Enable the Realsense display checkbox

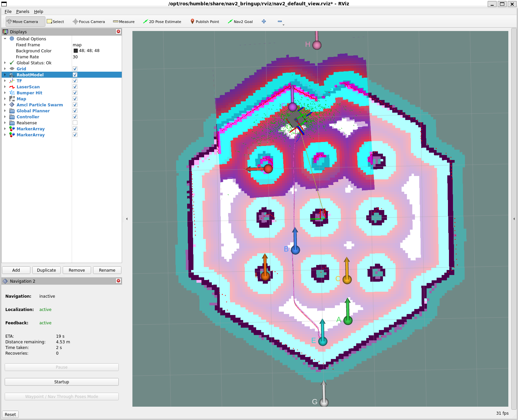point(75,123)
